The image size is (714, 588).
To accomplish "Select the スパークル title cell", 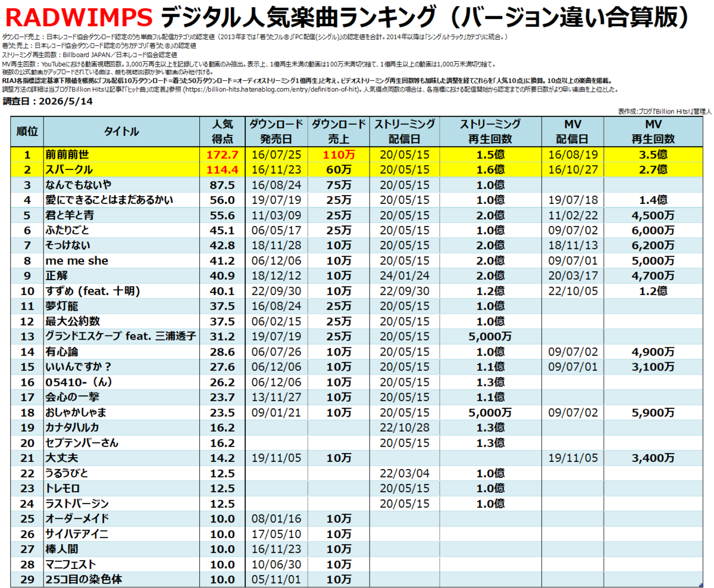I will click(123, 169).
